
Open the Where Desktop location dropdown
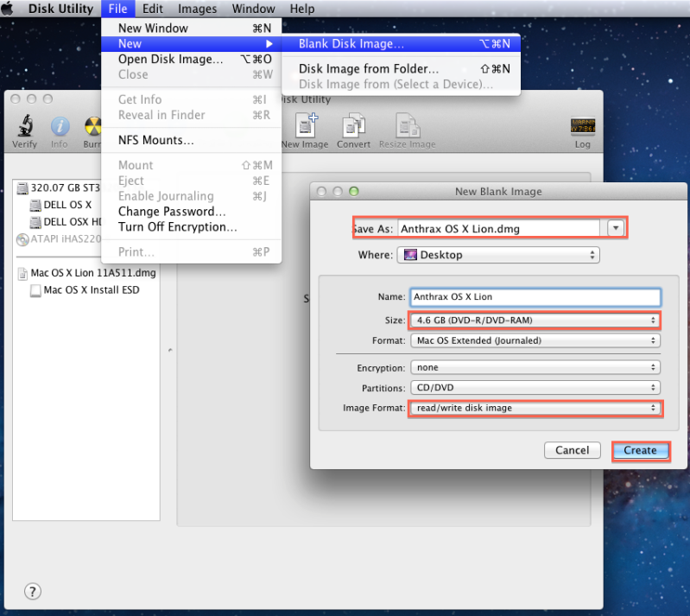pos(498,255)
